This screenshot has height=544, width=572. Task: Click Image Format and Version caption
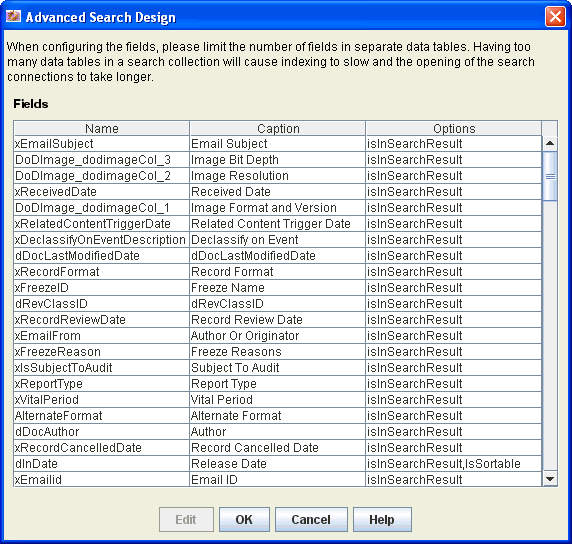click(x=278, y=208)
